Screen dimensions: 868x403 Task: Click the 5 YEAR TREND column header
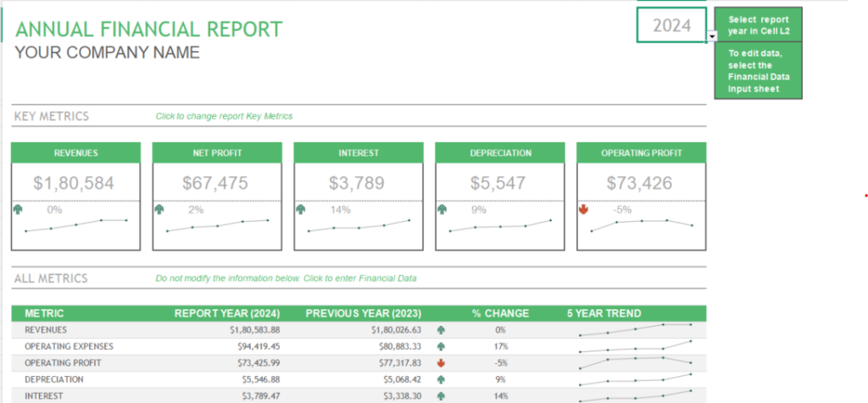click(604, 313)
